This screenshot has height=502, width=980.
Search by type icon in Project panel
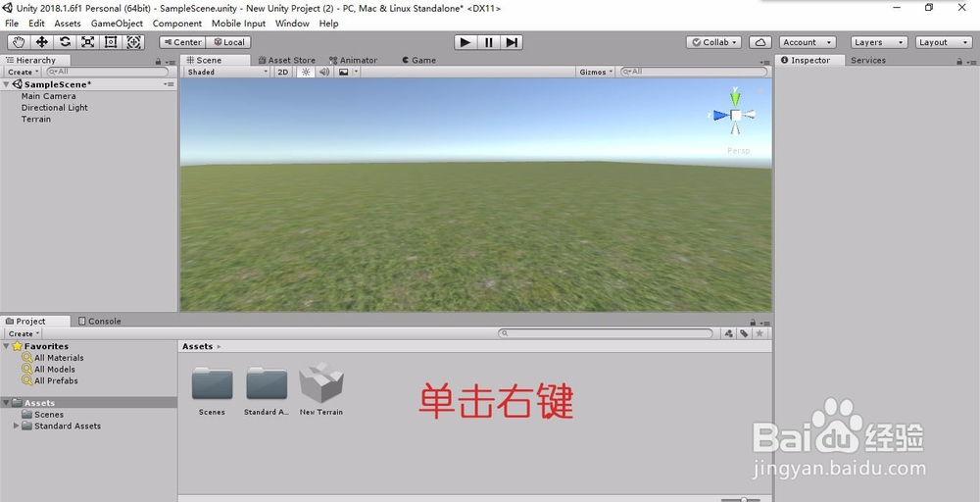(x=729, y=333)
